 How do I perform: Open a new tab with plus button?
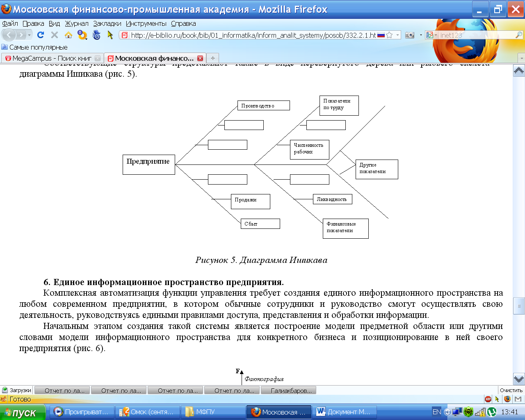(212, 58)
